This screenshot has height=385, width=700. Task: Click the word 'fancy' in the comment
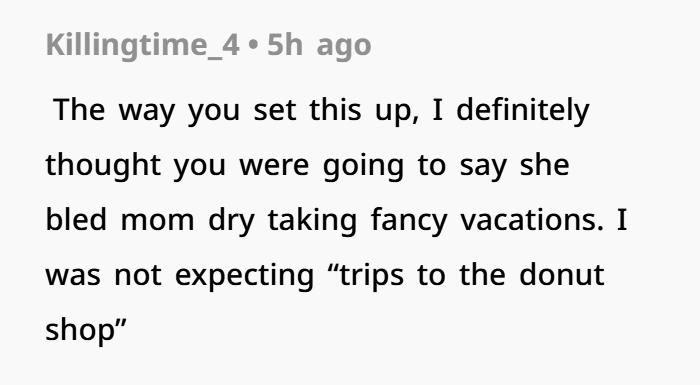(x=409, y=221)
